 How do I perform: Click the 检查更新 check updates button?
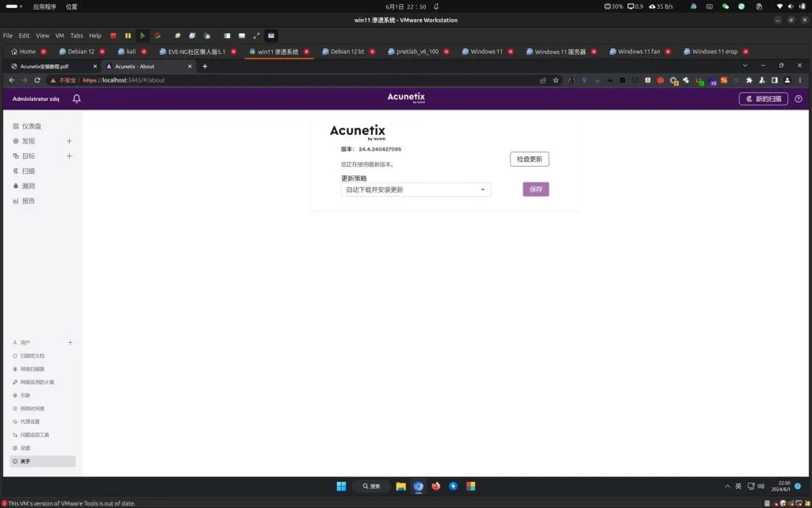click(x=529, y=159)
